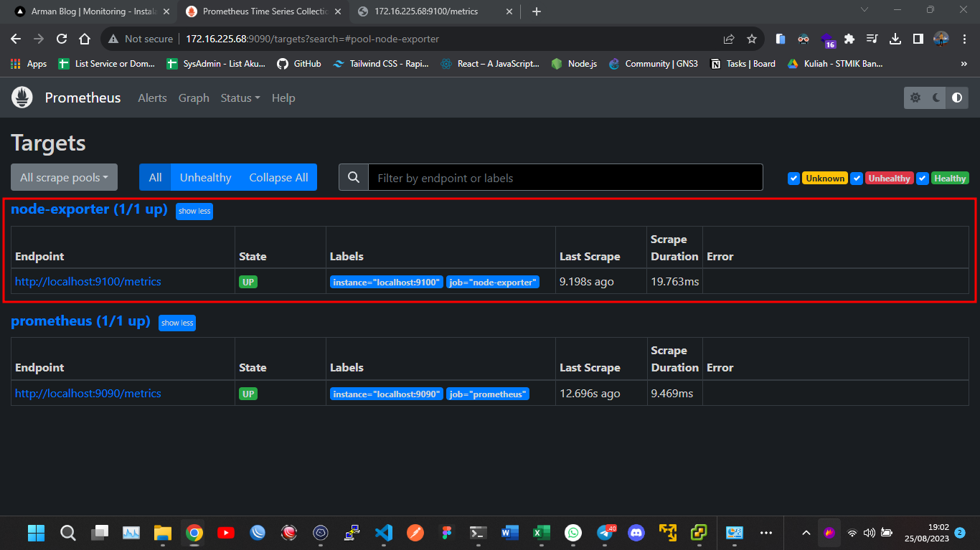980x550 pixels.
Task: Click the theme contrast toggle icon
Action: (x=958, y=98)
